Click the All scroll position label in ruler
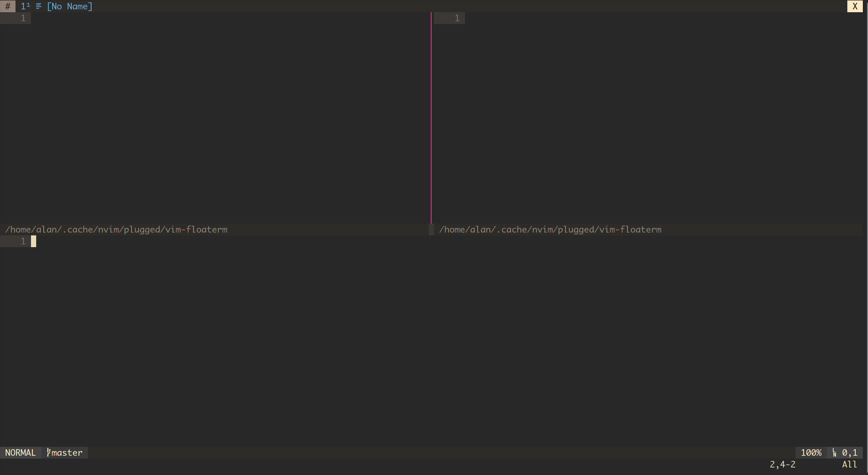The height and width of the screenshot is (475, 868). (x=849, y=464)
